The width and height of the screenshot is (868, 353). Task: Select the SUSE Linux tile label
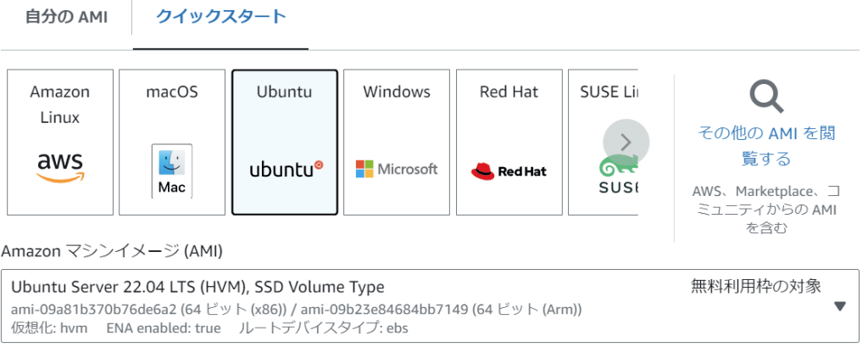click(609, 92)
